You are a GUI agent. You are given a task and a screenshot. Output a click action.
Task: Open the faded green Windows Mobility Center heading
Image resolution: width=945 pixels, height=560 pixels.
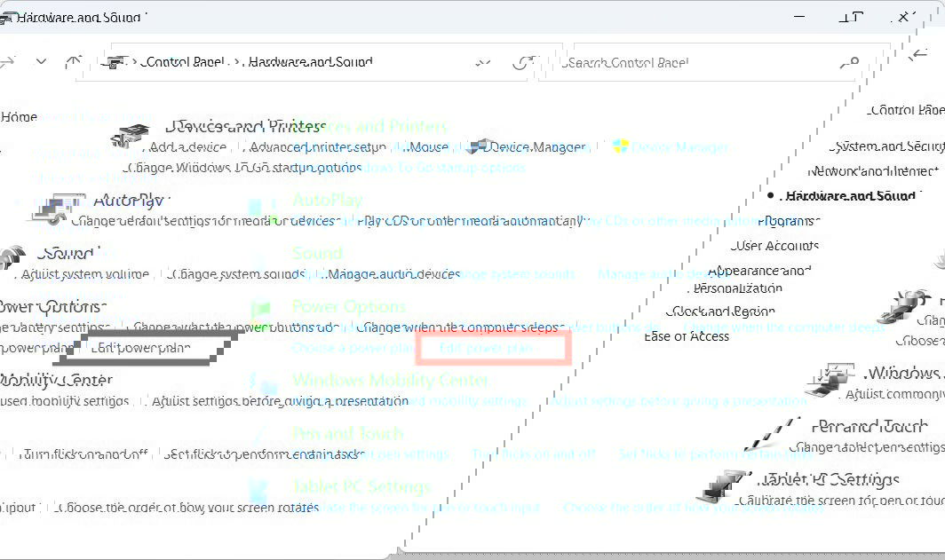tap(391, 380)
